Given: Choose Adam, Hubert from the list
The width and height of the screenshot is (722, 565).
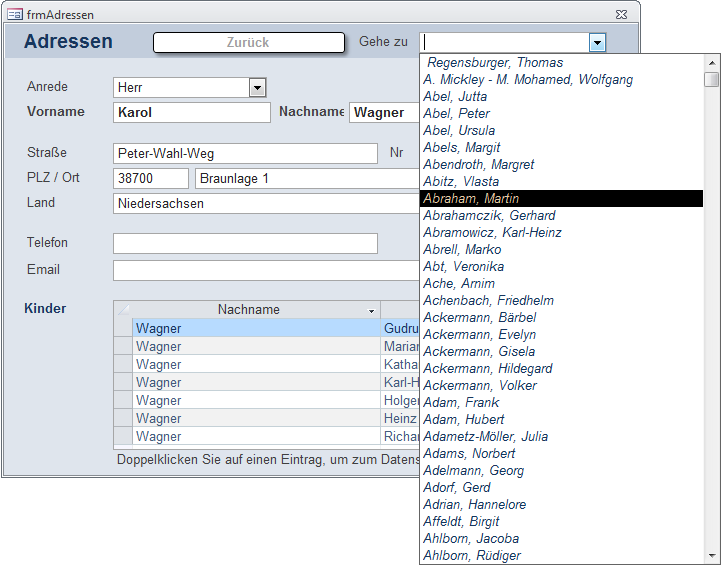Looking at the screenshot, I should 562,419.
